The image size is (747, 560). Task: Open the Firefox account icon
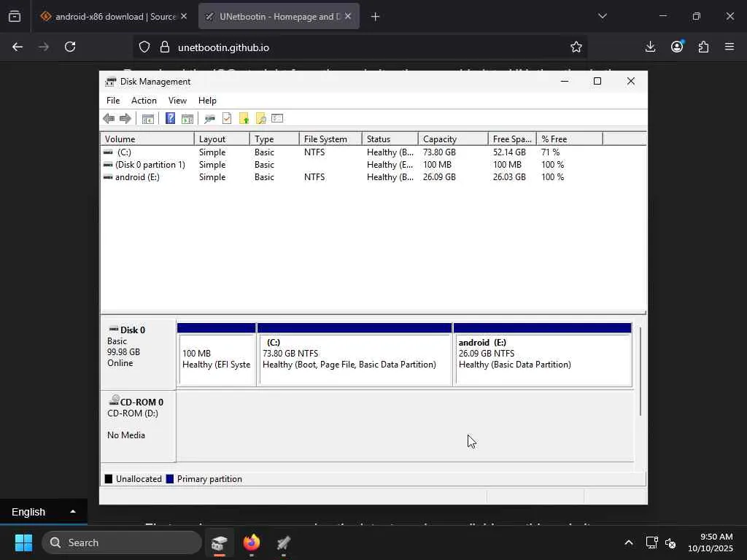click(677, 46)
